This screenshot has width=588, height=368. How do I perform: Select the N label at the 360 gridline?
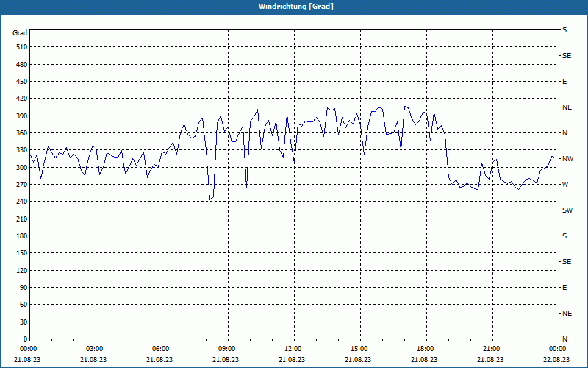(x=564, y=133)
